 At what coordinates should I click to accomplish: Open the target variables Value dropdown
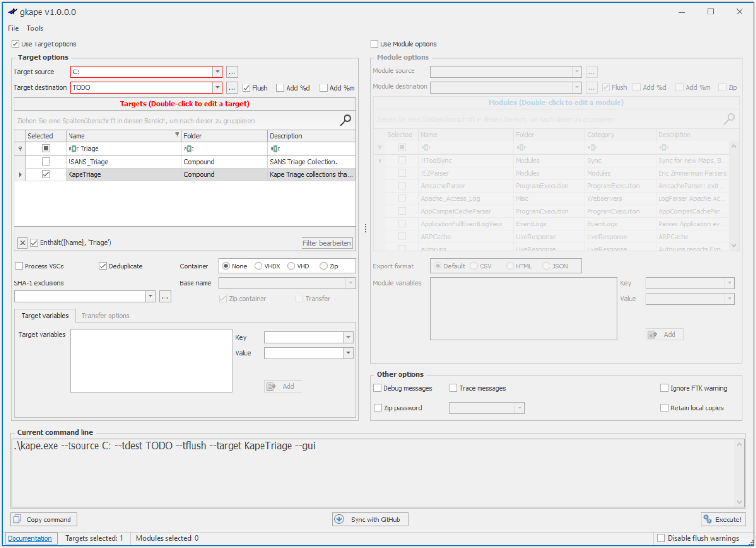348,353
